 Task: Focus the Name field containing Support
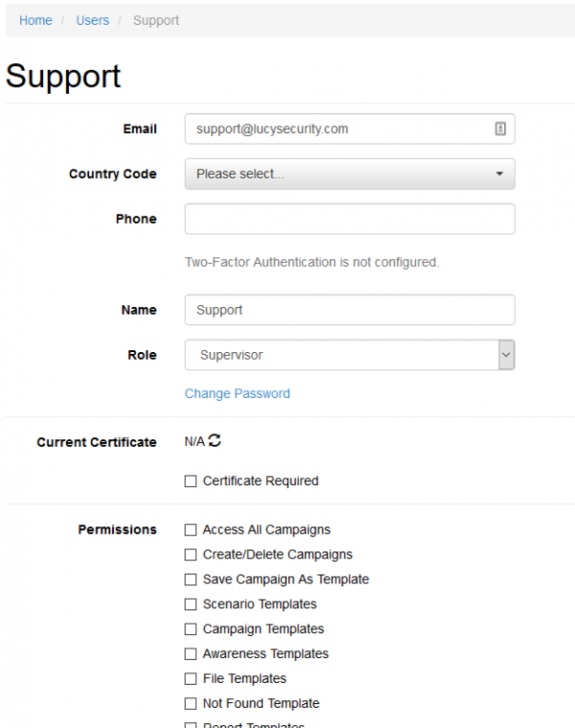coord(350,310)
